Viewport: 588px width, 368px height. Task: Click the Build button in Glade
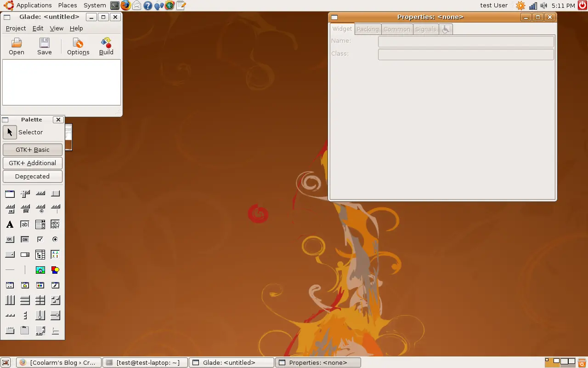[106, 46]
